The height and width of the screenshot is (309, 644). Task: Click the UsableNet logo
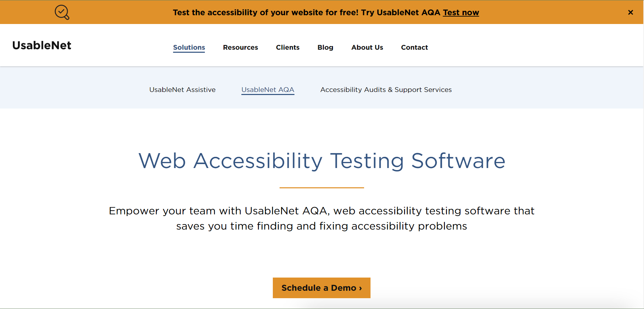tap(41, 45)
